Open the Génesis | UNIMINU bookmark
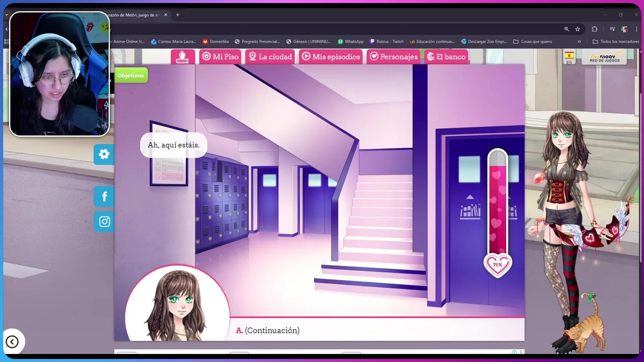Image resolution: width=644 pixels, height=362 pixels. (308, 42)
